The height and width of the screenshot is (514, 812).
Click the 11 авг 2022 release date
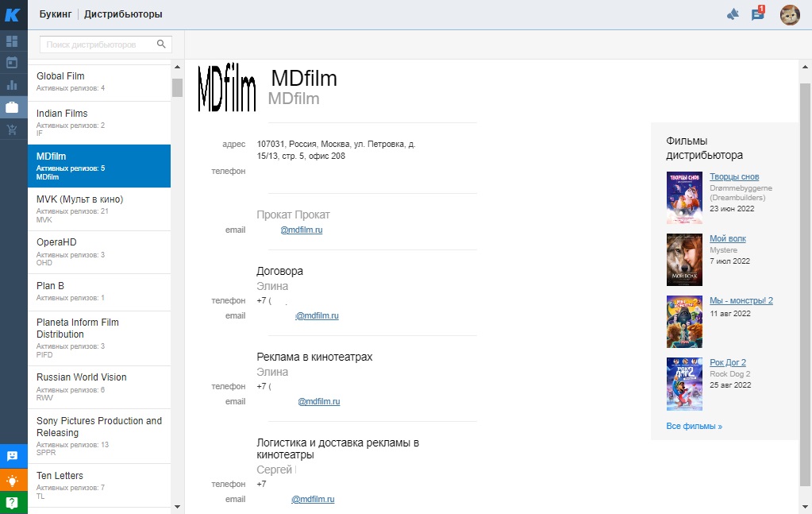[x=730, y=314]
